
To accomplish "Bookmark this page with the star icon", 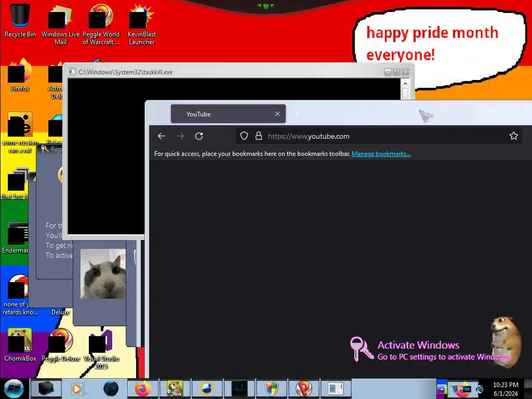I will pyautogui.click(x=513, y=136).
